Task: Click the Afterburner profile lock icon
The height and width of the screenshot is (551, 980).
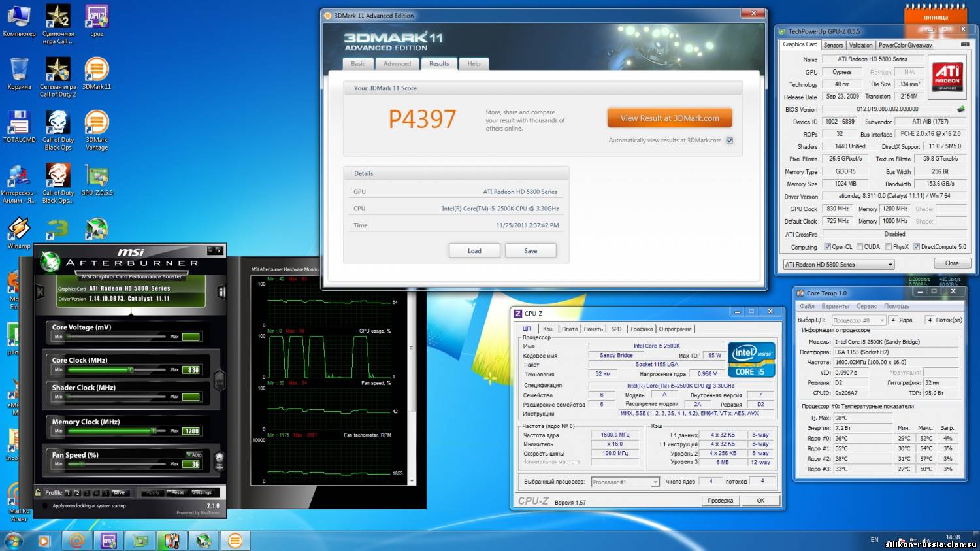Action: click(x=39, y=492)
